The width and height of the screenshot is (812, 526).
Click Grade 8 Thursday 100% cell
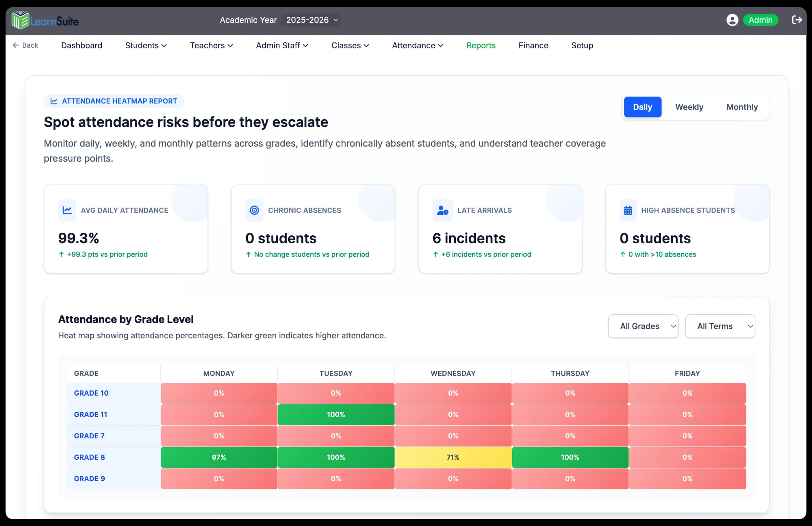coord(570,457)
